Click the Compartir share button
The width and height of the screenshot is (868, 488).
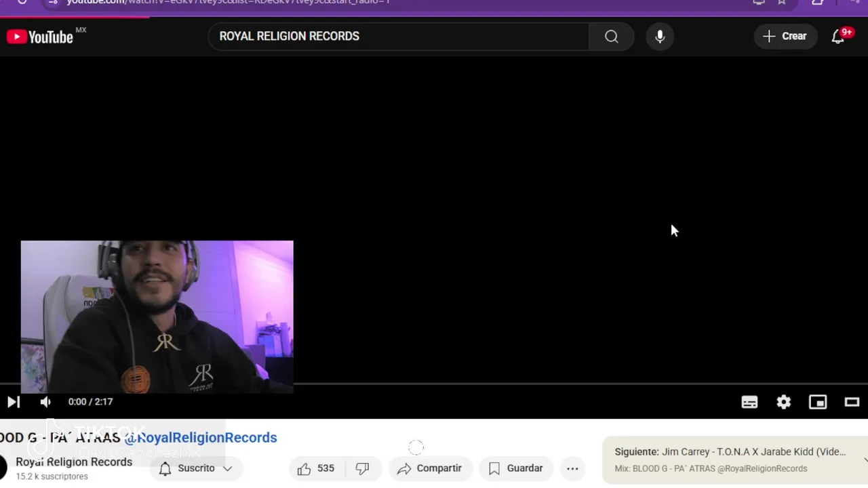430,468
